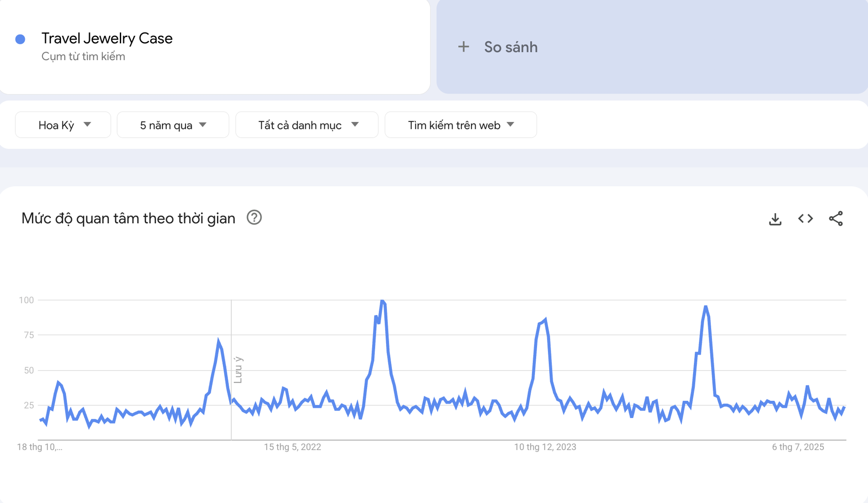
Task: Click the blue dot beside Travel Jewelry Case
Action: pos(20,39)
